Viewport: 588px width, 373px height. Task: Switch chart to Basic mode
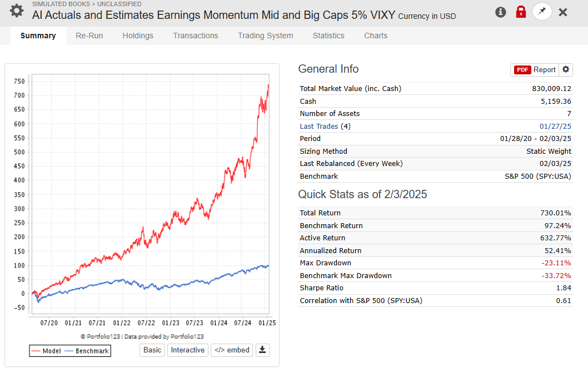[152, 350]
